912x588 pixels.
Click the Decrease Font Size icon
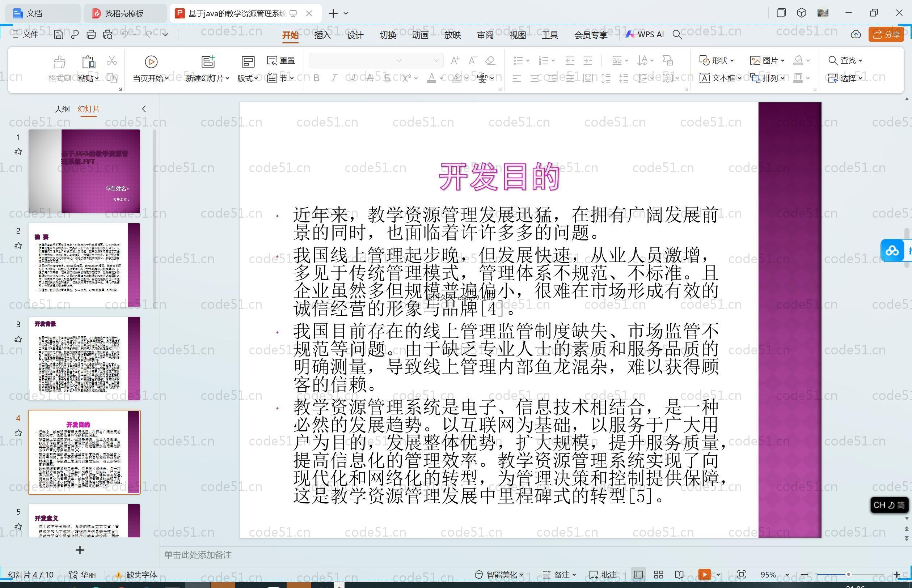click(x=473, y=60)
